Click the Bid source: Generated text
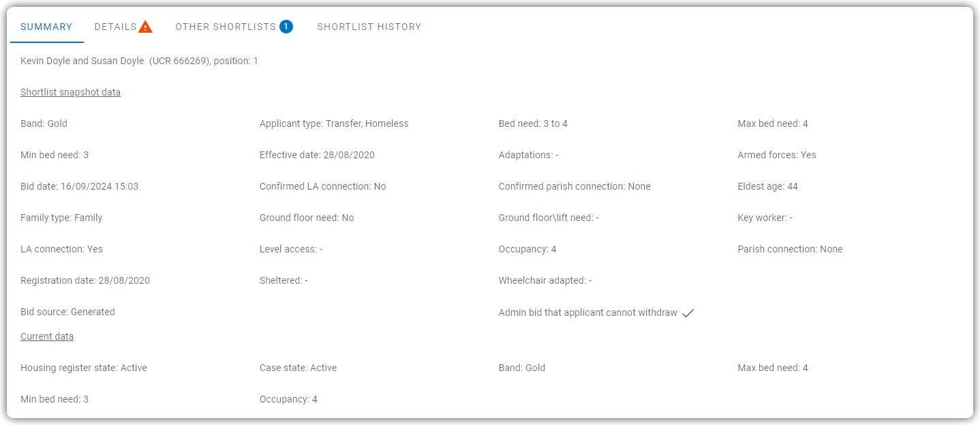Viewport: 980px width, 425px height. pos(67,312)
